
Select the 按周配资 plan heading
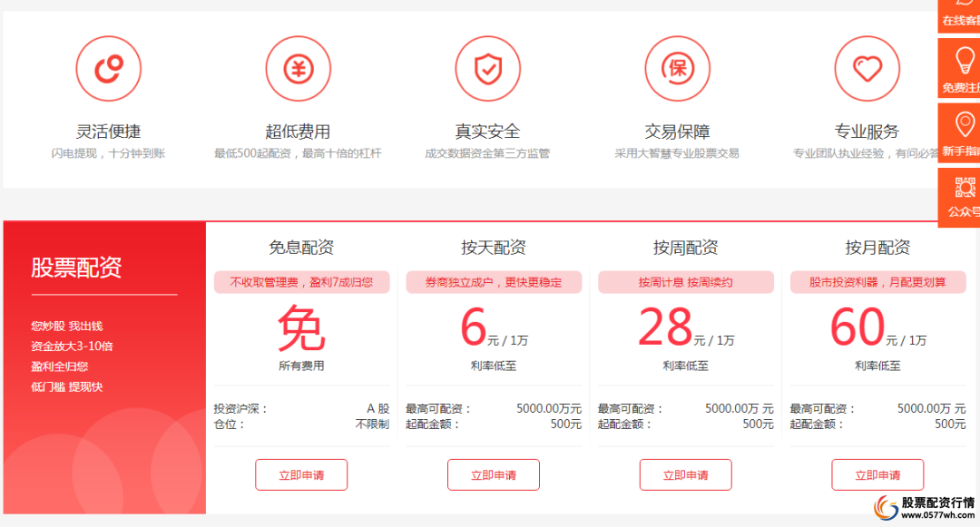point(686,248)
